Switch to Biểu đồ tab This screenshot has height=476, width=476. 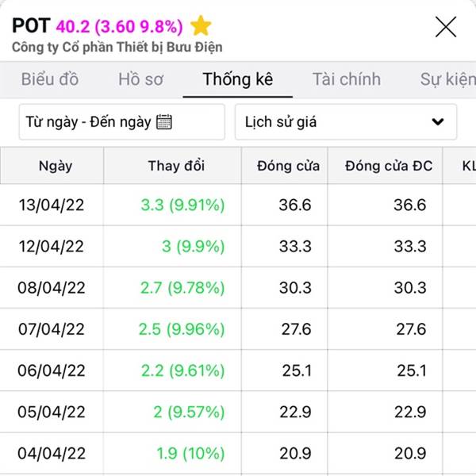(x=50, y=79)
